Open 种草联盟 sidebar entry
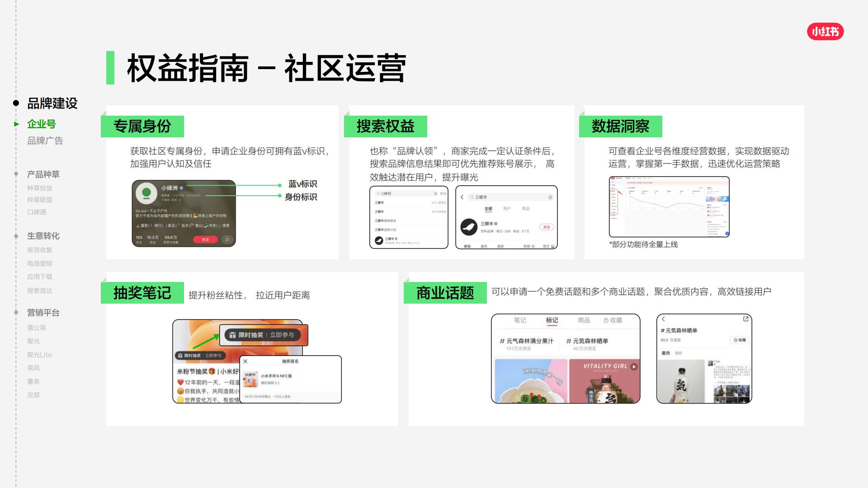The height and width of the screenshot is (488, 868). click(x=40, y=200)
